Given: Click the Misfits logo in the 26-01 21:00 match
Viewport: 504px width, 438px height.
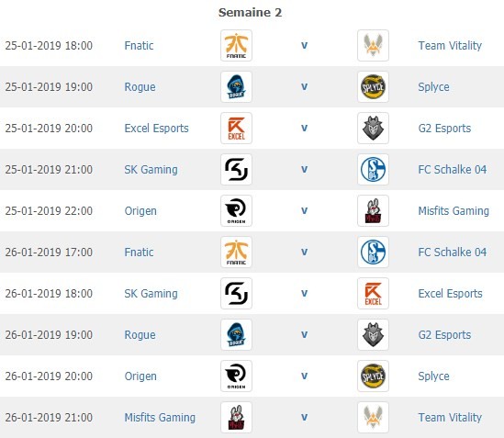Looking at the screenshot, I should click(x=236, y=418).
